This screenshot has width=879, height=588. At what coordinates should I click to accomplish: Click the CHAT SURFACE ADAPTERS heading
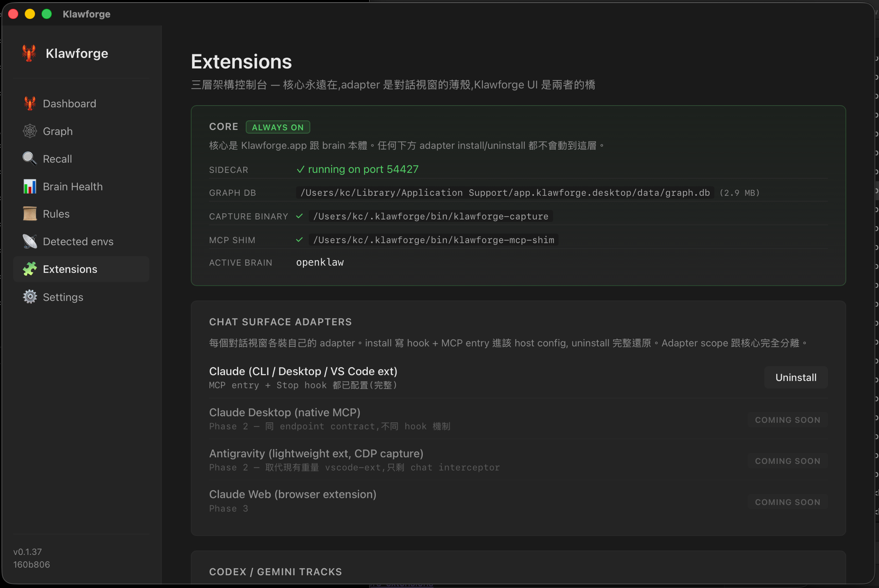(280, 322)
